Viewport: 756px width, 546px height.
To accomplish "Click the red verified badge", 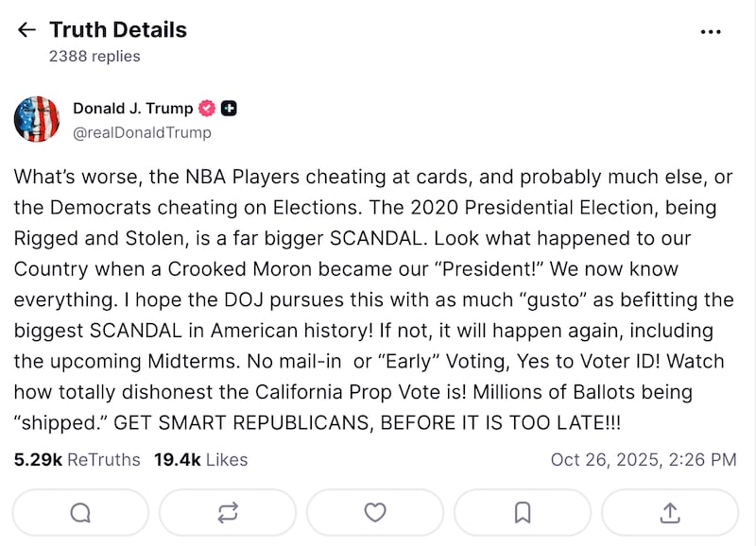I will click(x=207, y=109).
